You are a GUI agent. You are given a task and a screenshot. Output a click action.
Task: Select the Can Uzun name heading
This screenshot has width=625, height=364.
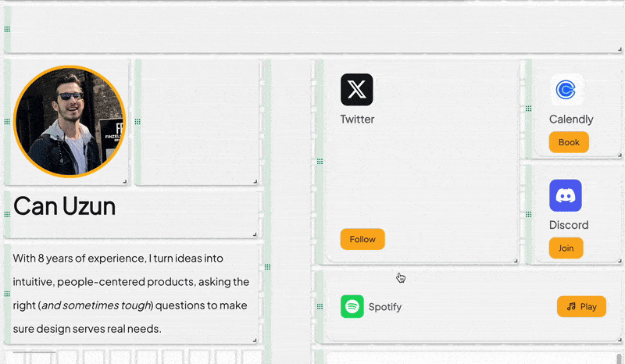pyautogui.click(x=65, y=206)
